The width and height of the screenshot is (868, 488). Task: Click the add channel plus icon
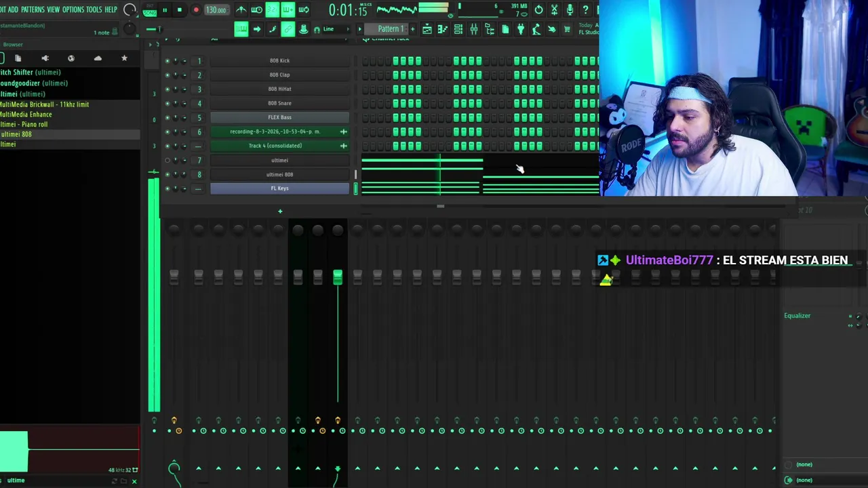(280, 211)
